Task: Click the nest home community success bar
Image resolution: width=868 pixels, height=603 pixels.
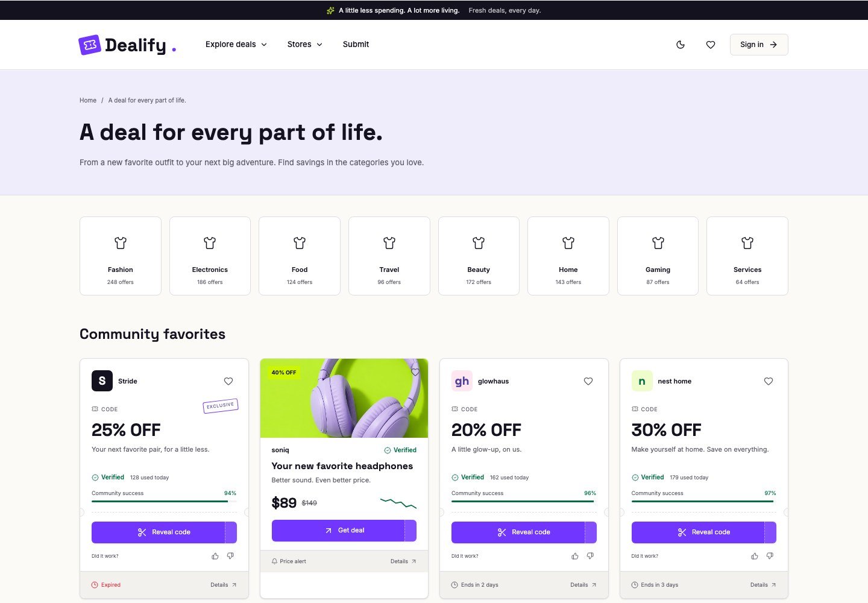Action: (x=704, y=501)
